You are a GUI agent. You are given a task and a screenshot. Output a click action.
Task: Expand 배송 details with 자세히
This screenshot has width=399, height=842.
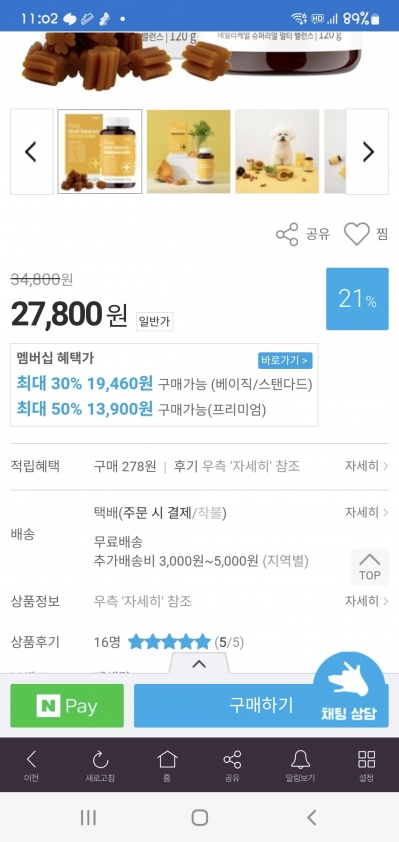366,512
